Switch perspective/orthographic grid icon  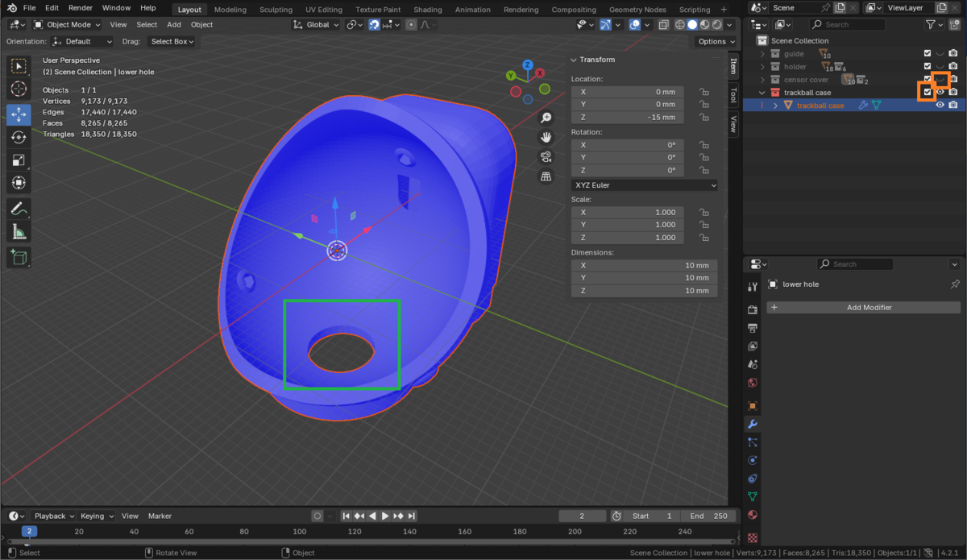(x=546, y=176)
